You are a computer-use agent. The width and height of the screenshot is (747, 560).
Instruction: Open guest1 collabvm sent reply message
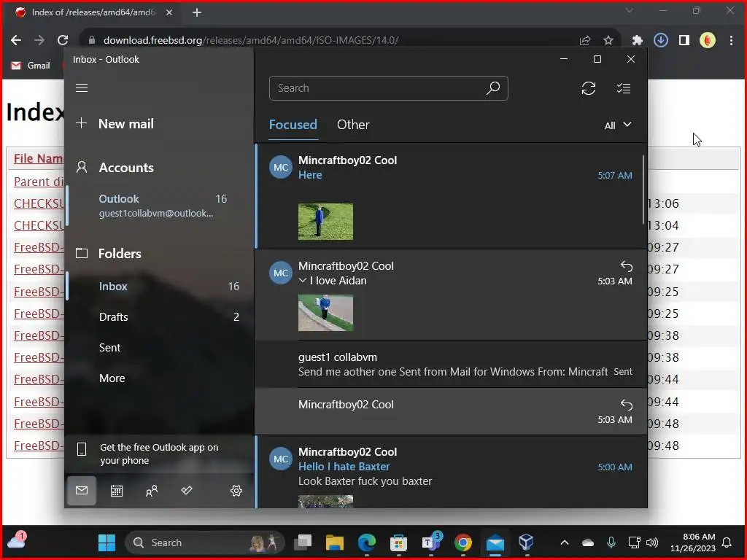pos(451,365)
